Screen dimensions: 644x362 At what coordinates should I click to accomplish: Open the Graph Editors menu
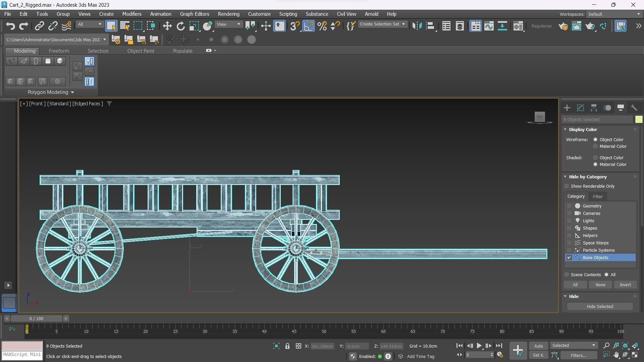194,14
